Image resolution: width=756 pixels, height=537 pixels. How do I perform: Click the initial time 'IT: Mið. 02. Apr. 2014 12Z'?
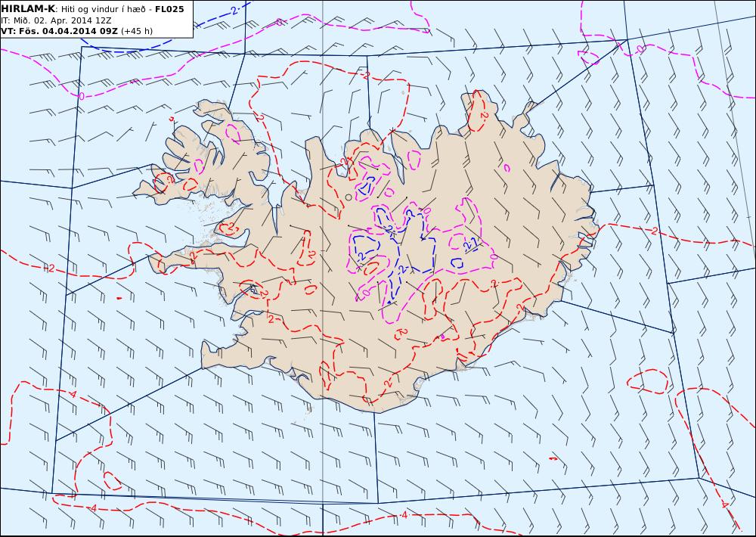tap(57, 20)
